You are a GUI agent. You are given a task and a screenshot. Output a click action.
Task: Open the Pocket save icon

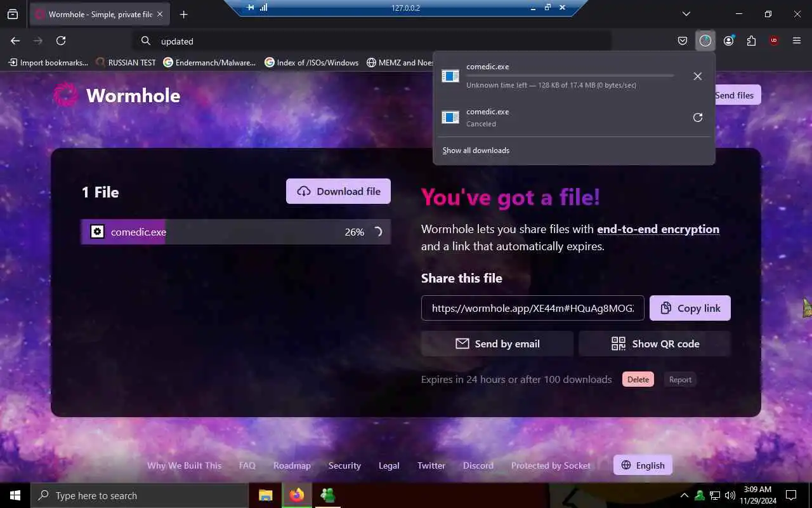683,41
